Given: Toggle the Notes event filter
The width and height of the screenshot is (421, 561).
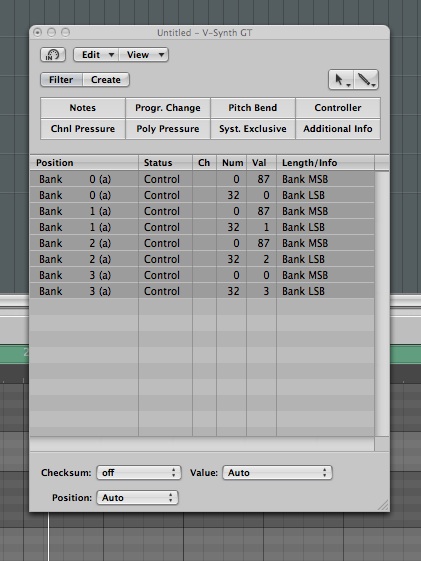Looking at the screenshot, I should coord(83,108).
